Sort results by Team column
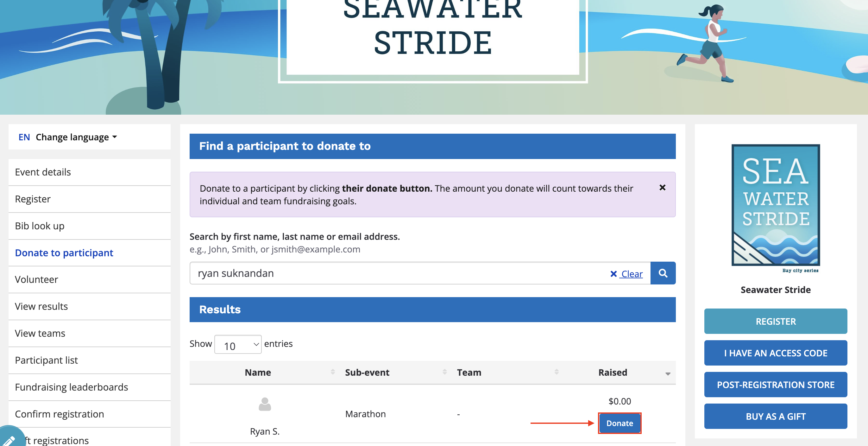 pyautogui.click(x=469, y=372)
